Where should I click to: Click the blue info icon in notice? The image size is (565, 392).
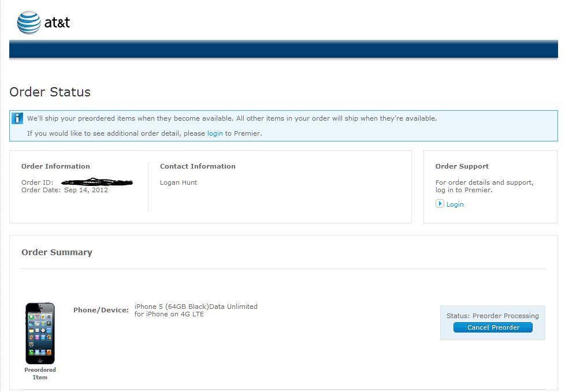17,118
